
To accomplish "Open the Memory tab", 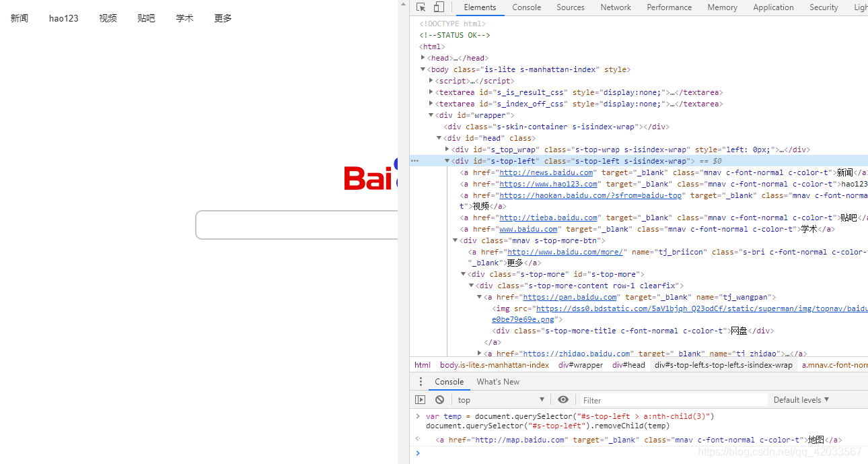I will click(723, 7).
